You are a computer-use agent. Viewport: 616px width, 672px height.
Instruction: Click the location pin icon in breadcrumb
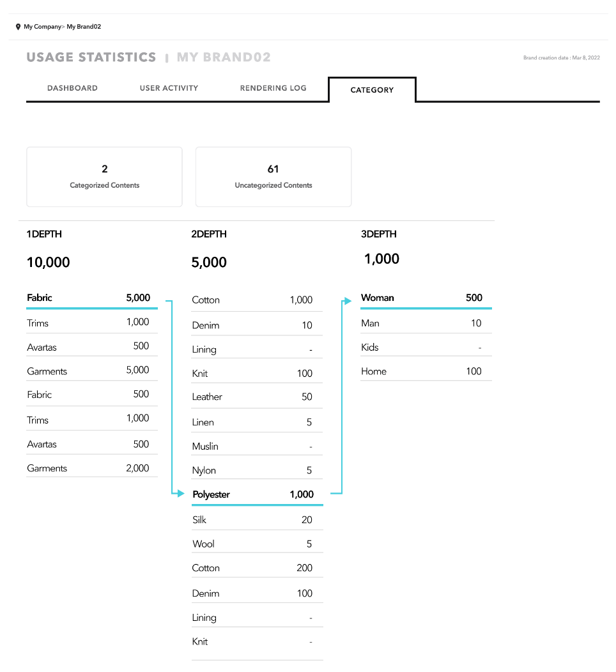(18, 27)
